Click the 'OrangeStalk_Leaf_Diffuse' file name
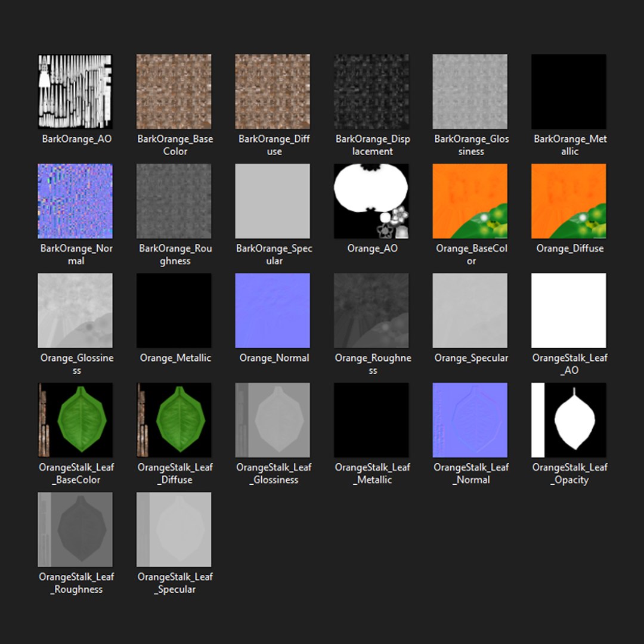 tap(175, 473)
